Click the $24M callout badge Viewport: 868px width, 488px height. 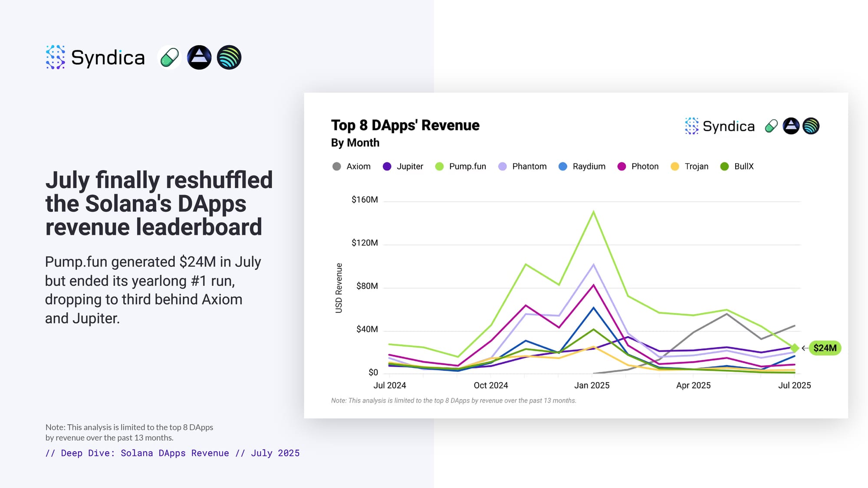(x=825, y=348)
